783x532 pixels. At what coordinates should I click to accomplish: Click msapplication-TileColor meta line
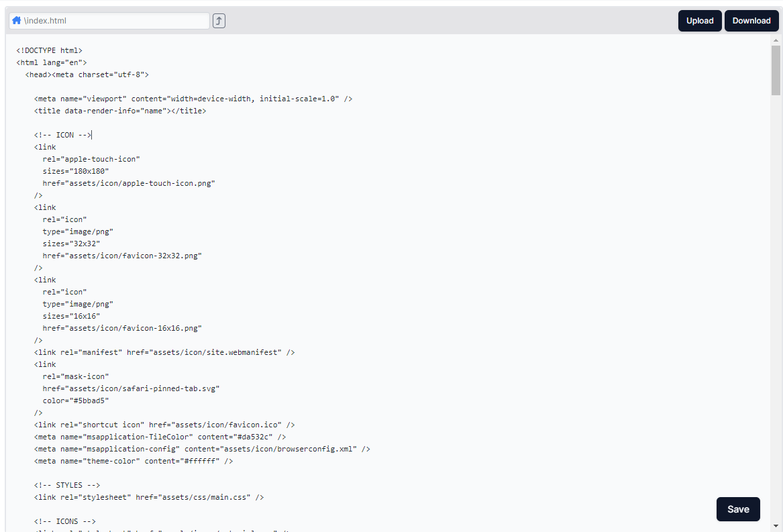coord(160,437)
